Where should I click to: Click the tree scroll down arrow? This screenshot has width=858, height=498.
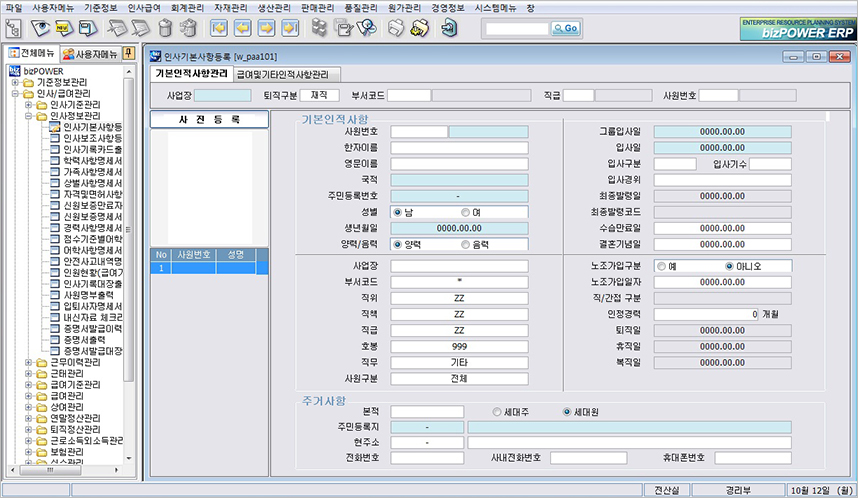(x=129, y=459)
